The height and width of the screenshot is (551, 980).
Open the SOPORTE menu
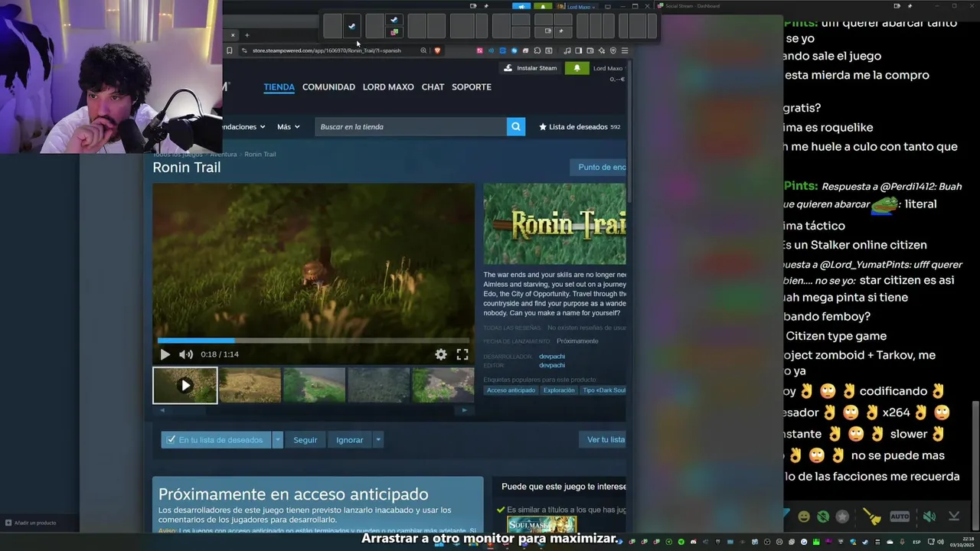tap(472, 87)
